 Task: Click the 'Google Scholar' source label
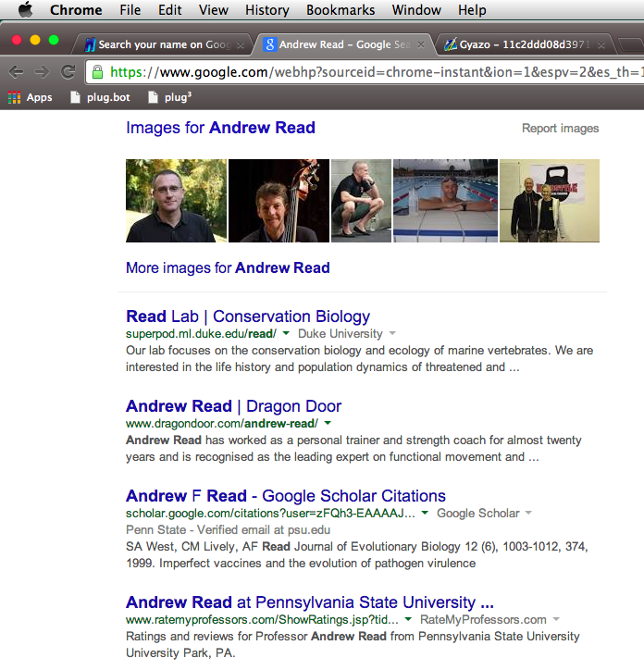coord(478,514)
